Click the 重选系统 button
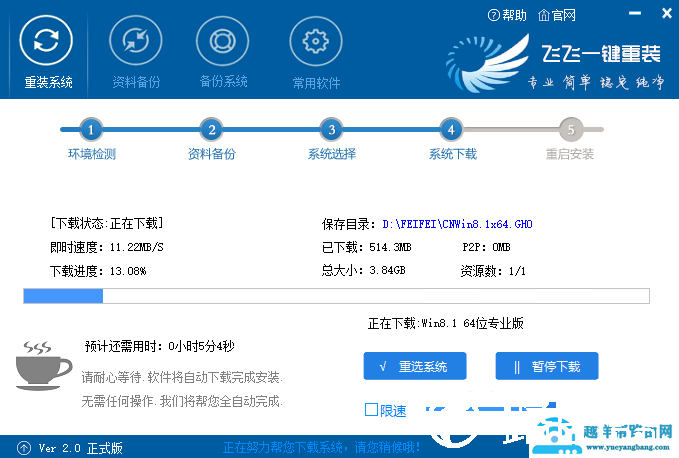 415,366
